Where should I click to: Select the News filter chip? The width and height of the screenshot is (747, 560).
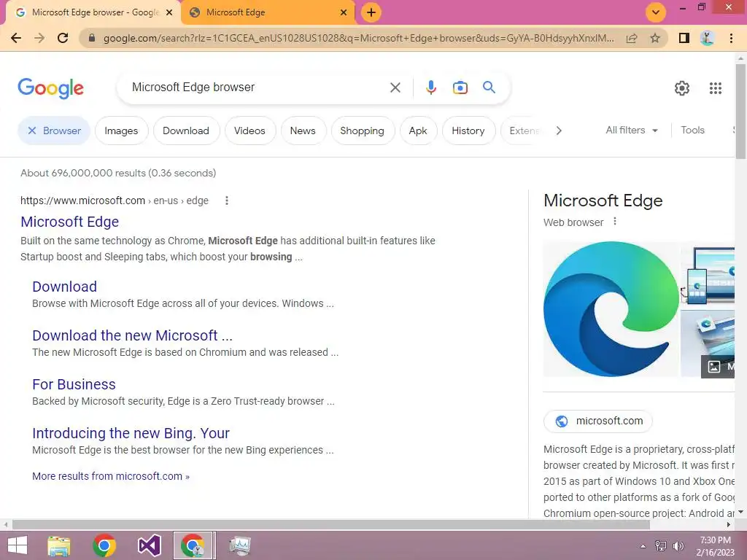[303, 131]
